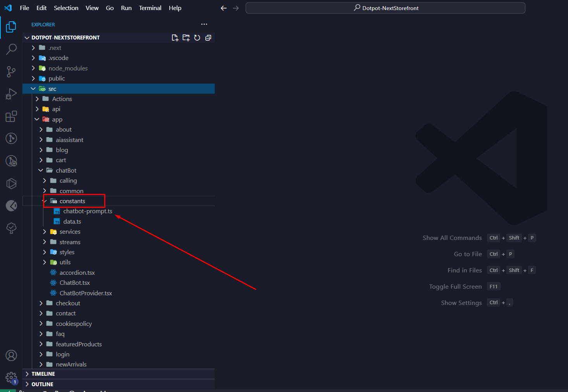568x392 pixels.
Task: Open the View menu
Action: pos(92,8)
